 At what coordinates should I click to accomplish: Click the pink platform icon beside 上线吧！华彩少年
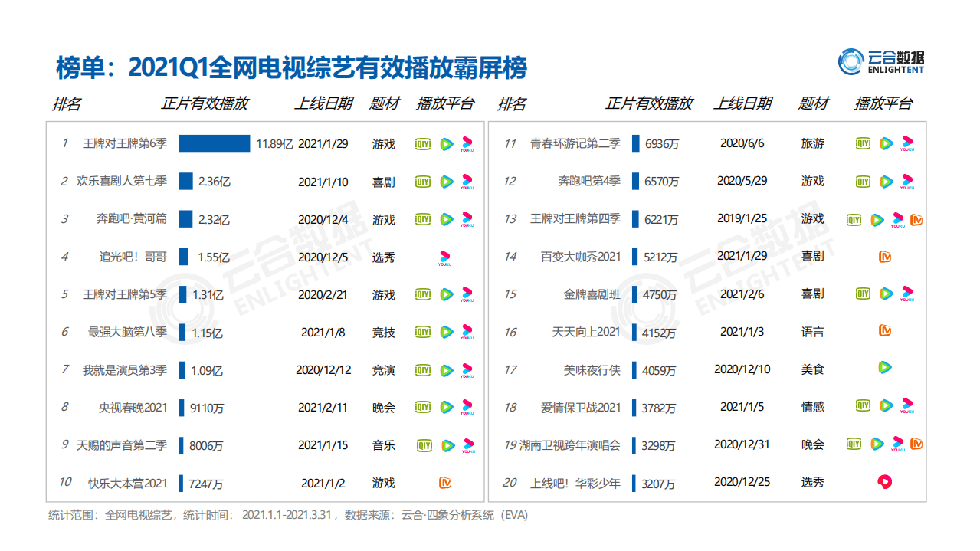[x=886, y=482]
